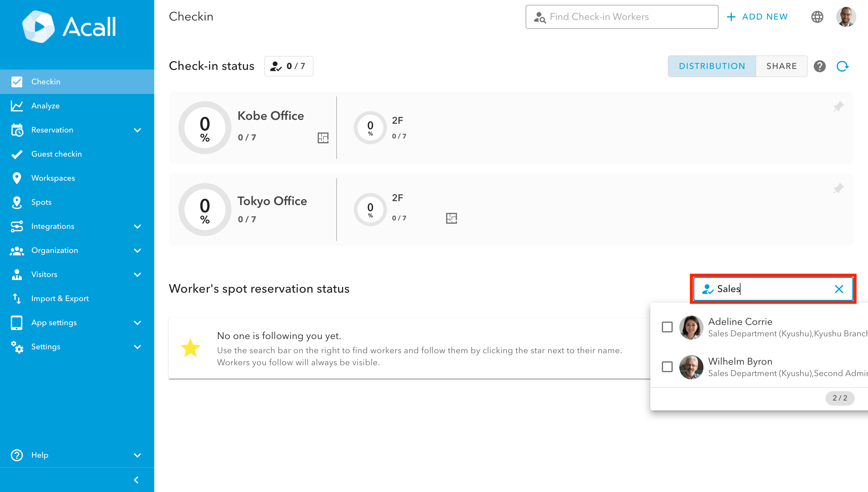Viewport: 868px width, 492px height.
Task: Check the Wilhelm Byron checkbox
Action: coord(667,367)
